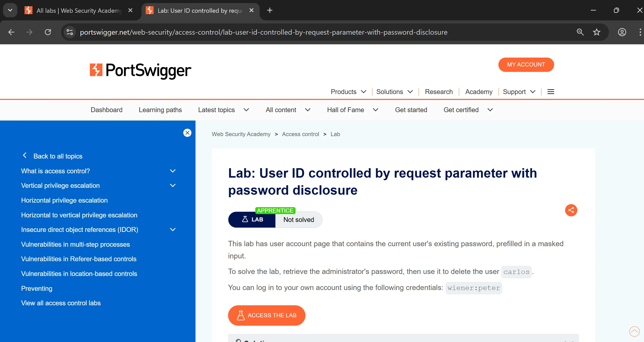Click the MY ACCOUNT button
Image resolution: width=644 pixels, height=342 pixels.
526,65
